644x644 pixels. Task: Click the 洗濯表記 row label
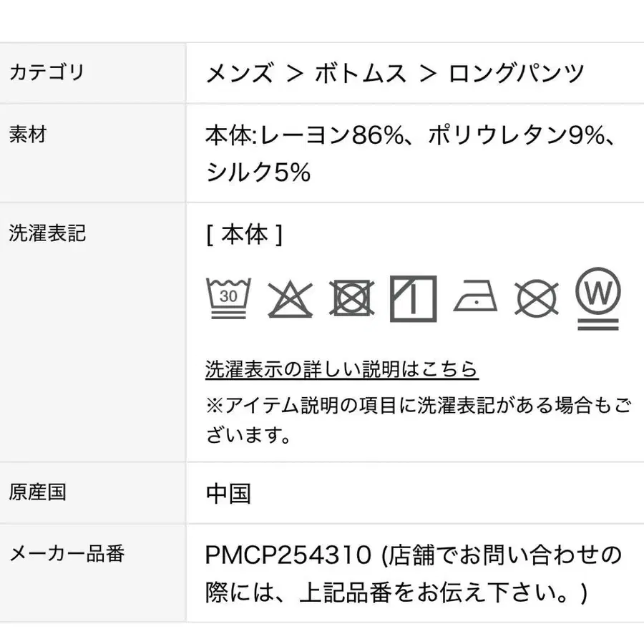pos(47,233)
